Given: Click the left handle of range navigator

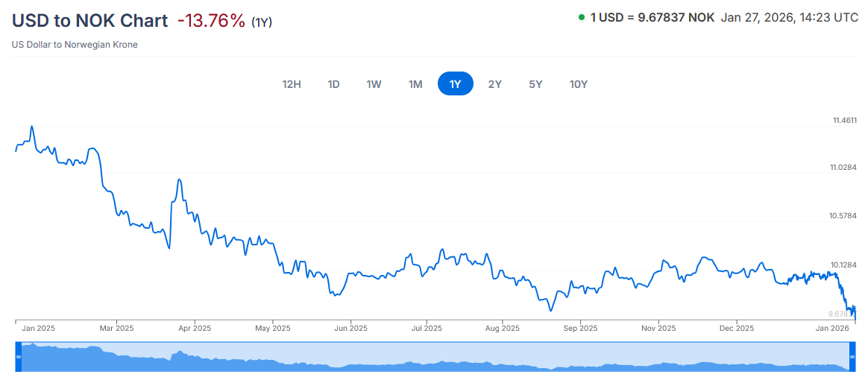Looking at the screenshot, I should (18, 357).
